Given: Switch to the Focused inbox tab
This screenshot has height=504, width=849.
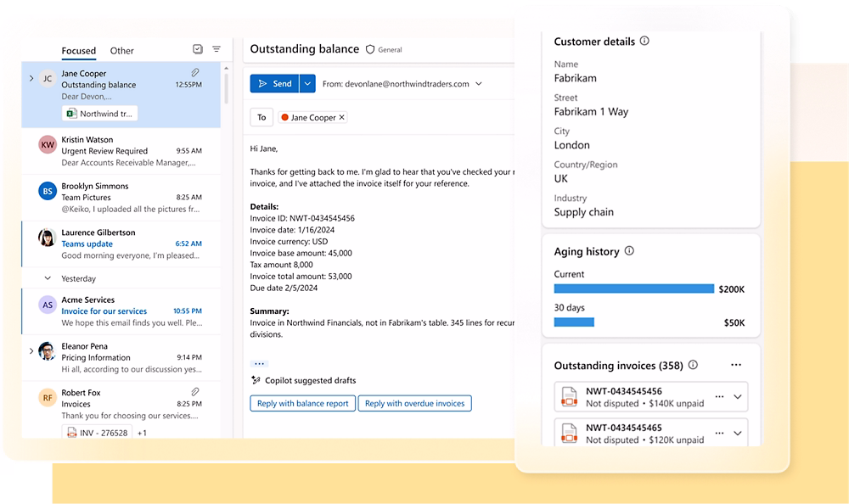Looking at the screenshot, I should [x=78, y=50].
